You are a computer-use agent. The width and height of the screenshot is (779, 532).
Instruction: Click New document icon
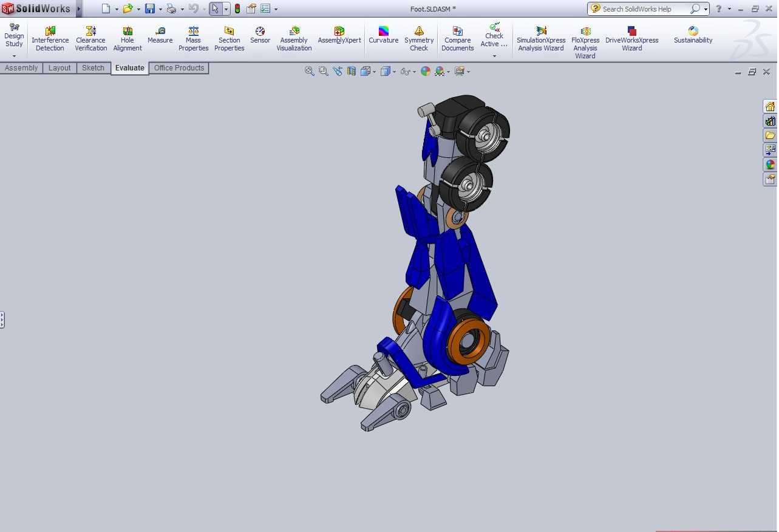[106, 9]
